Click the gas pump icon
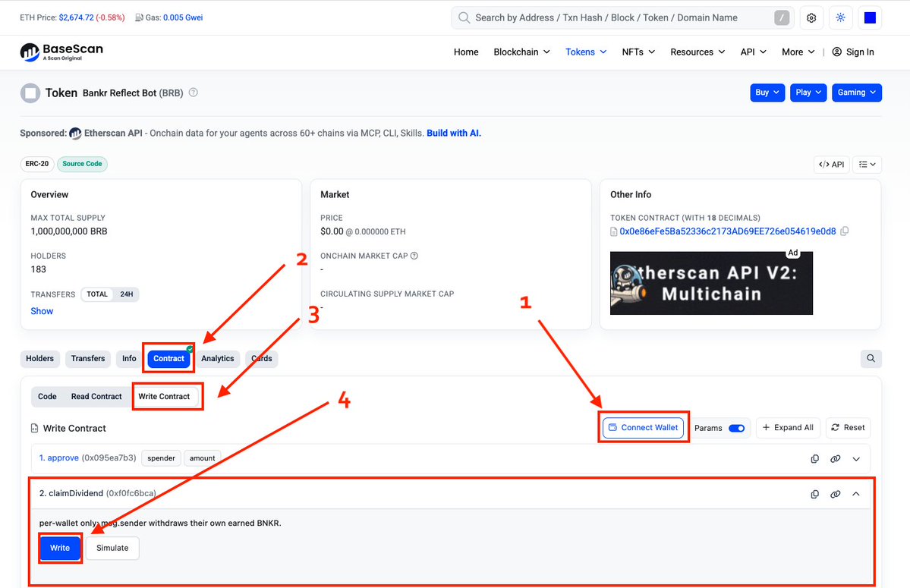 [x=140, y=17]
